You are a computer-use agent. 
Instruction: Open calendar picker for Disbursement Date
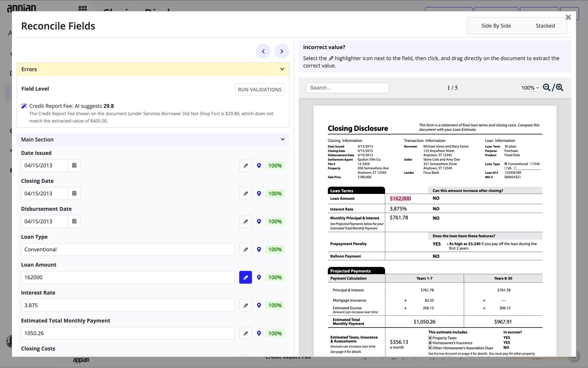[74, 221]
